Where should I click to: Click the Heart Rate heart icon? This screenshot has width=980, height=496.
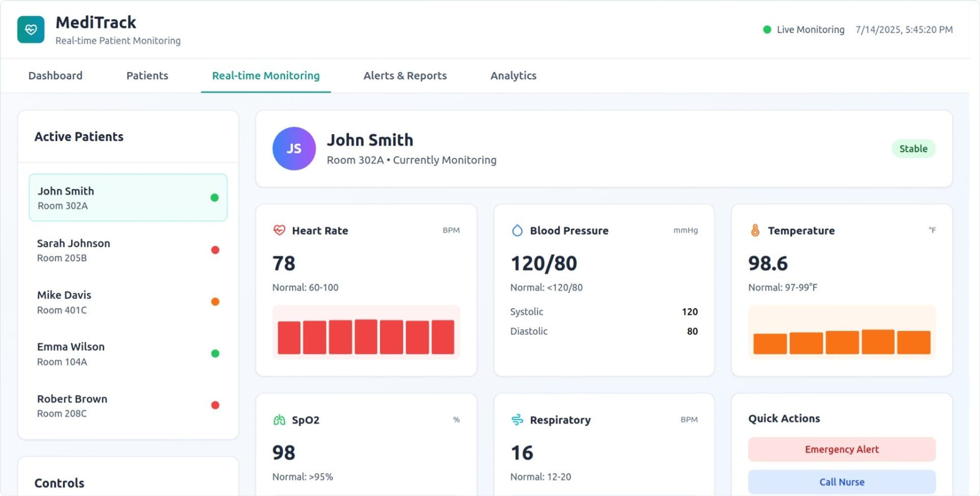279,230
